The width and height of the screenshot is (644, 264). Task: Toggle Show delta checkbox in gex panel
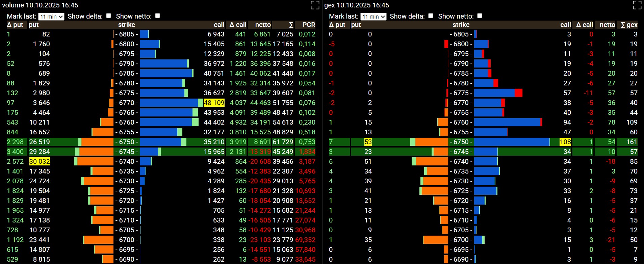[431, 16]
